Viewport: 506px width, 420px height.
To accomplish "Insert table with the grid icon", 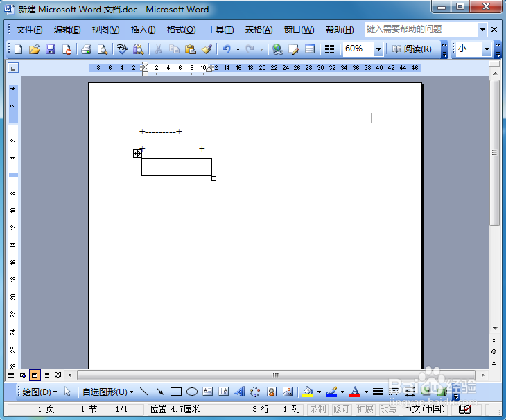I will [310, 49].
